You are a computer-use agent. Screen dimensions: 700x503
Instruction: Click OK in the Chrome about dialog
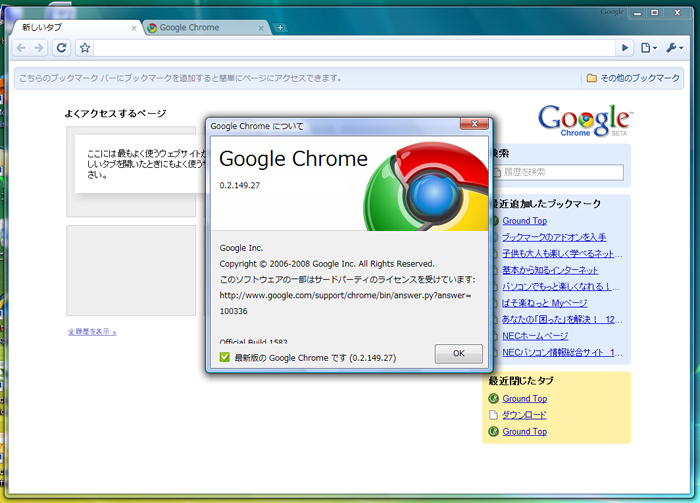pos(458,353)
